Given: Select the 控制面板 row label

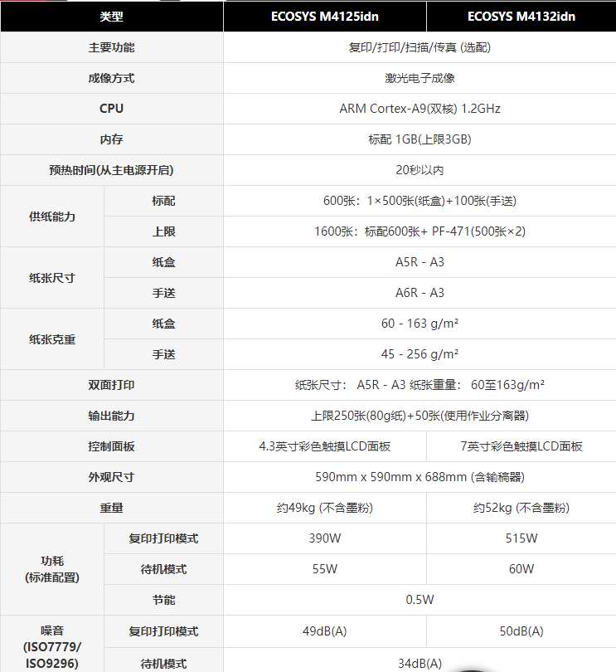Looking at the screenshot, I should click(x=111, y=446).
